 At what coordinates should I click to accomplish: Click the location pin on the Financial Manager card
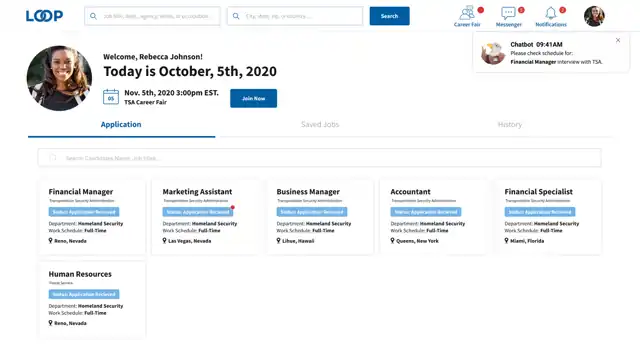coord(51,240)
